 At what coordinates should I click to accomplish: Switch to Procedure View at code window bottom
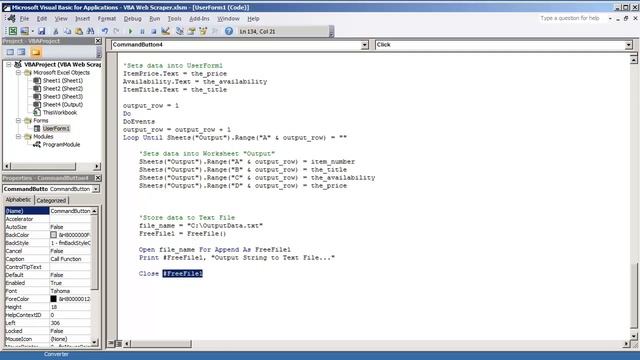pos(112,344)
